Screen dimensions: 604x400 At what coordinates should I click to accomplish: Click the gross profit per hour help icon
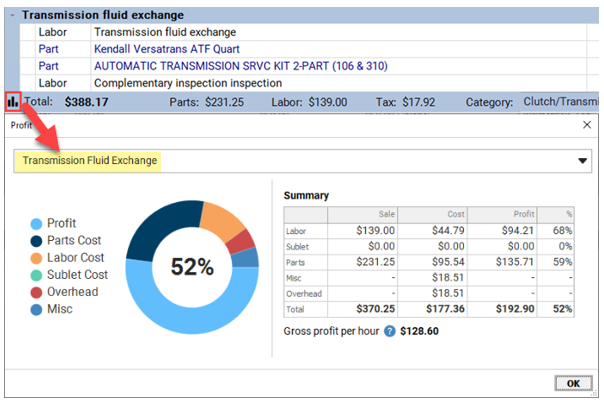[390, 331]
